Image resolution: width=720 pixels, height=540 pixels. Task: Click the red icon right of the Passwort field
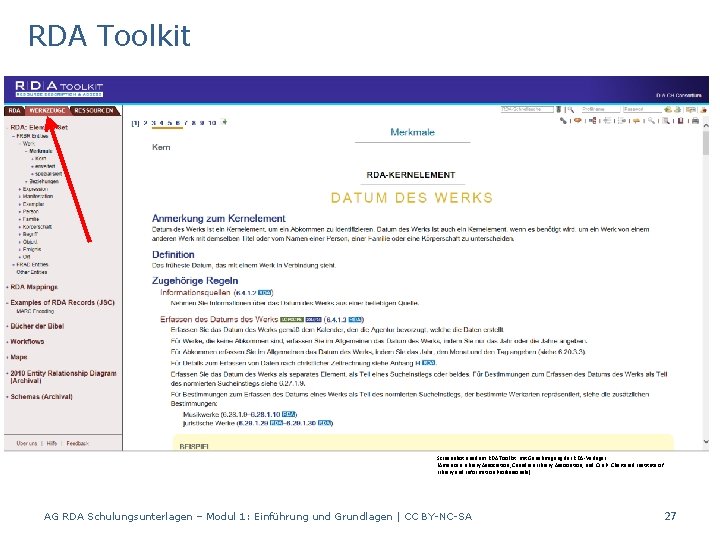703,110
